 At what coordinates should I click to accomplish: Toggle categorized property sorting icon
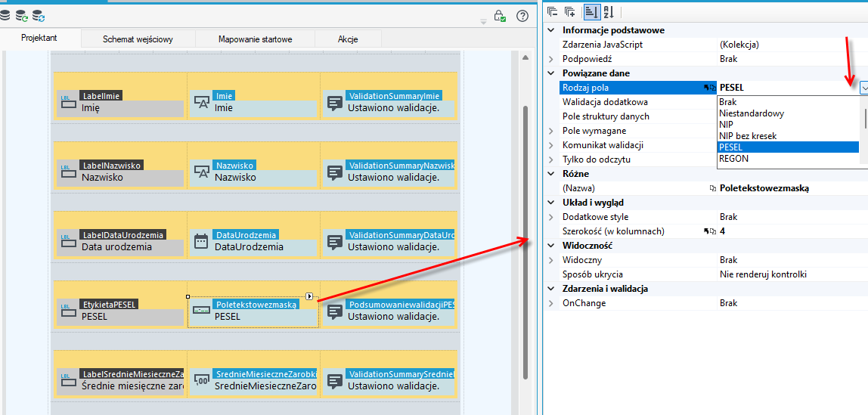click(x=591, y=11)
